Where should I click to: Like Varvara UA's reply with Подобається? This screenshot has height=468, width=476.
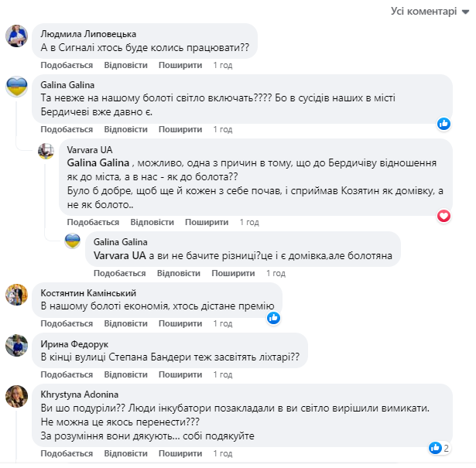coord(93,222)
